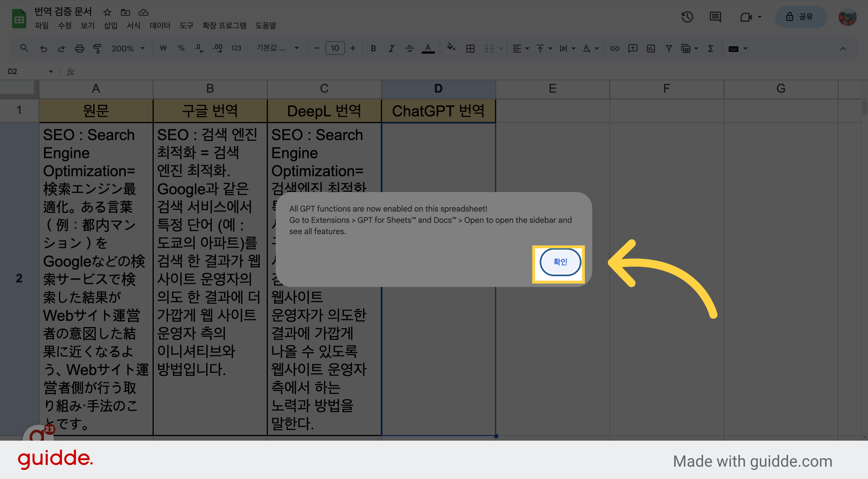
Task: Click the font size field showing 10
Action: coord(335,49)
